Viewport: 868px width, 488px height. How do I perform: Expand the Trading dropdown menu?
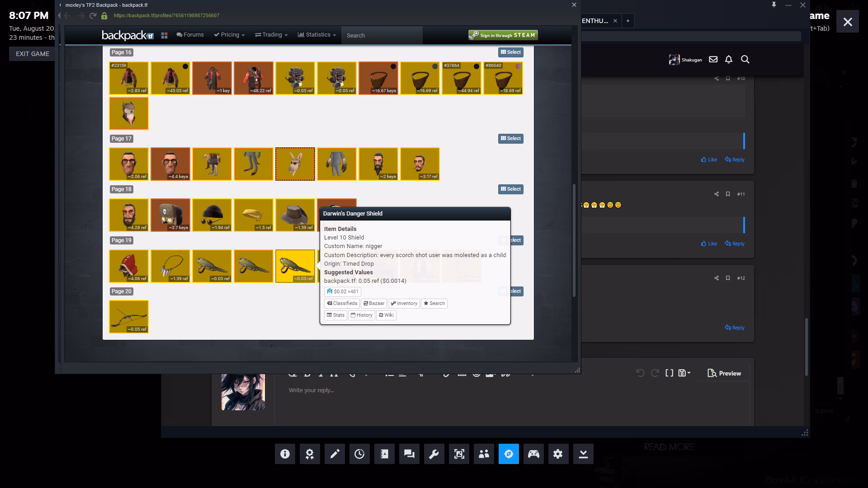(x=271, y=35)
